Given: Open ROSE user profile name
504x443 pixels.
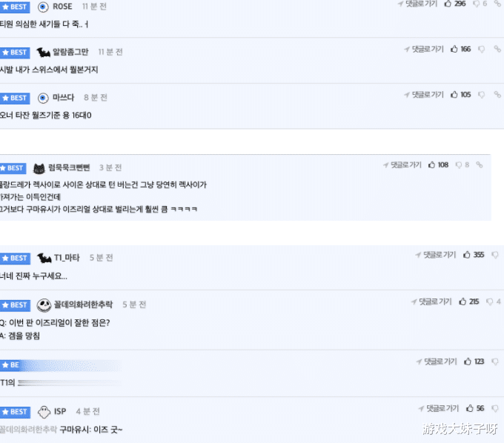Looking at the screenshot, I should click(x=62, y=7).
